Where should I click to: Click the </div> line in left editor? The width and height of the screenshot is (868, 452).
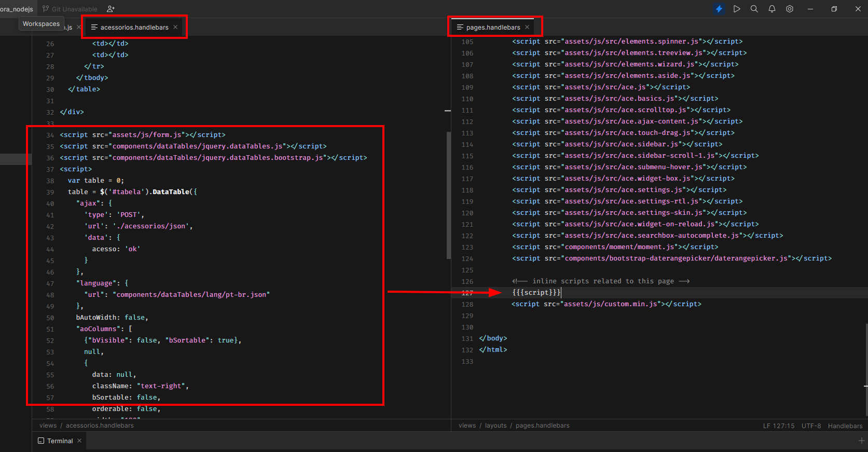click(x=72, y=112)
